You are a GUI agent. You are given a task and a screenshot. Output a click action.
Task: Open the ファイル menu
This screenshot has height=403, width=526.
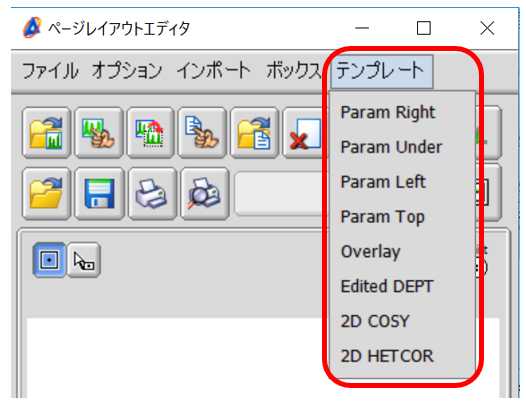[50, 71]
